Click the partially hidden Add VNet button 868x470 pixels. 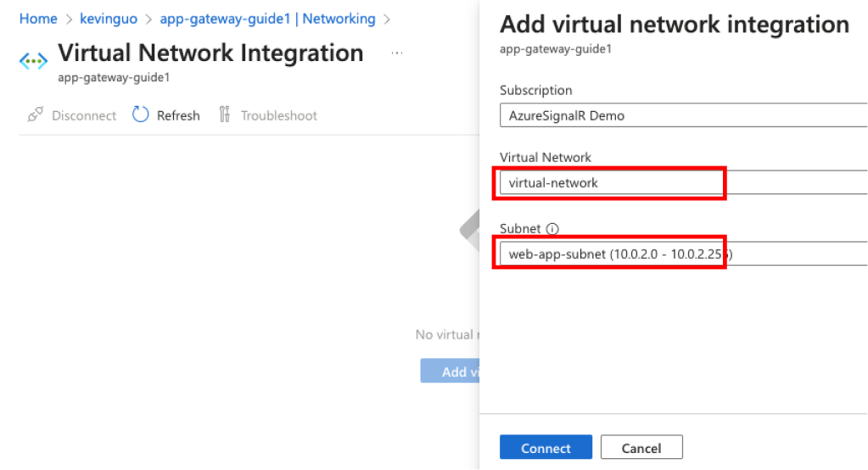[450, 372]
